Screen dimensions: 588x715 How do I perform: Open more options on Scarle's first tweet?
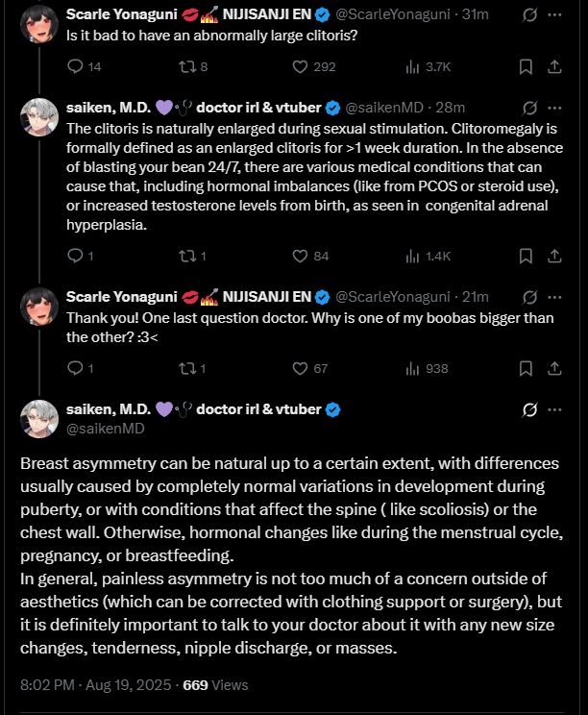point(555,15)
